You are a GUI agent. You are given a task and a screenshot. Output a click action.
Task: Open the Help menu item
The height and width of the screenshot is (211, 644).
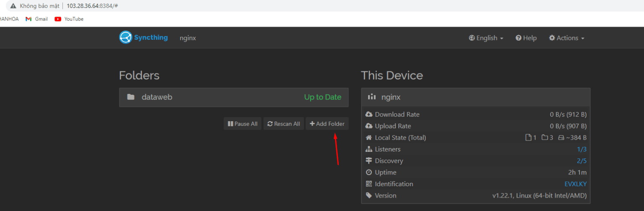(x=526, y=38)
